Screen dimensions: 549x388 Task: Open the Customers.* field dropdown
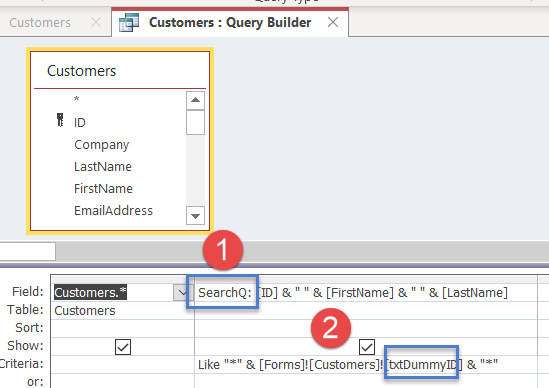[182, 292]
